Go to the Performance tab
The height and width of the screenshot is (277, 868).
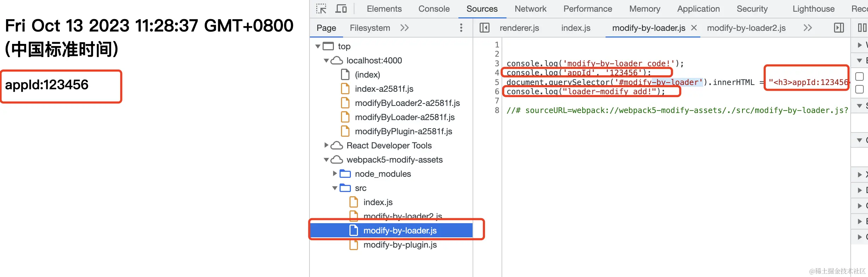[588, 9]
